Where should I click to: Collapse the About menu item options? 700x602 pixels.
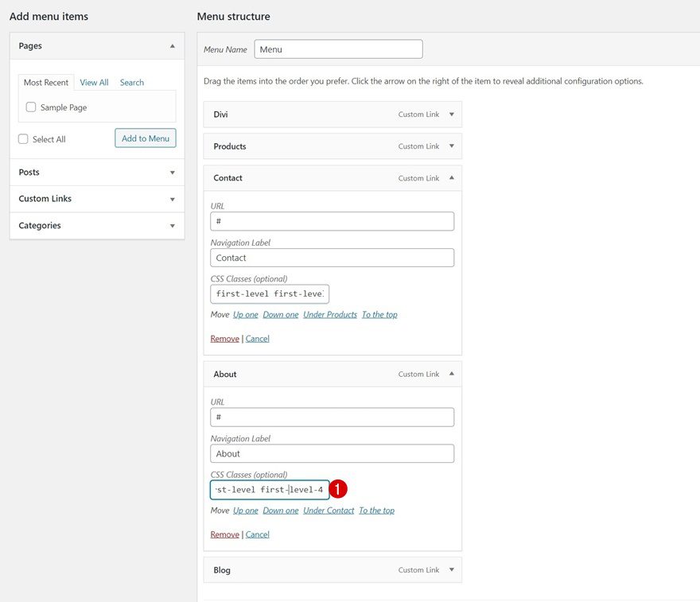[451, 374]
